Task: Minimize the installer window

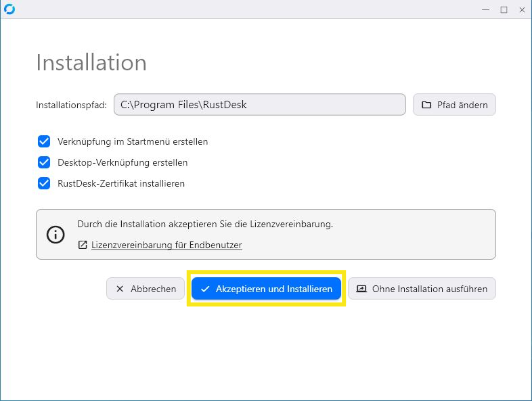Action: click(485, 10)
